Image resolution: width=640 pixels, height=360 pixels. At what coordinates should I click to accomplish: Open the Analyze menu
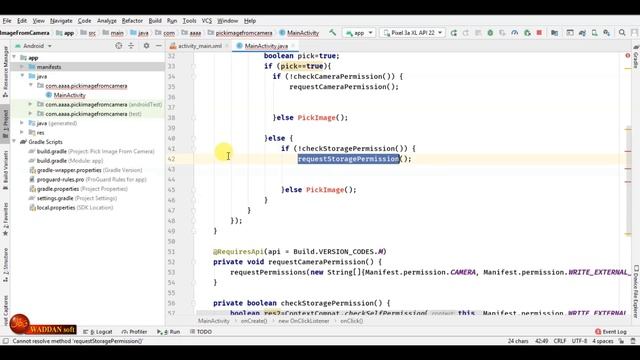tap(107, 20)
